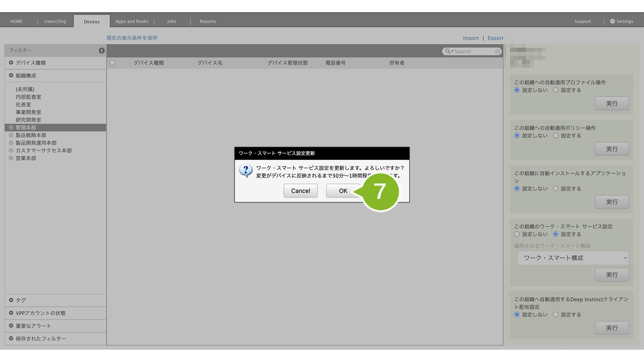Open the Reports tab
The image size is (644, 362).
pos(208,21)
